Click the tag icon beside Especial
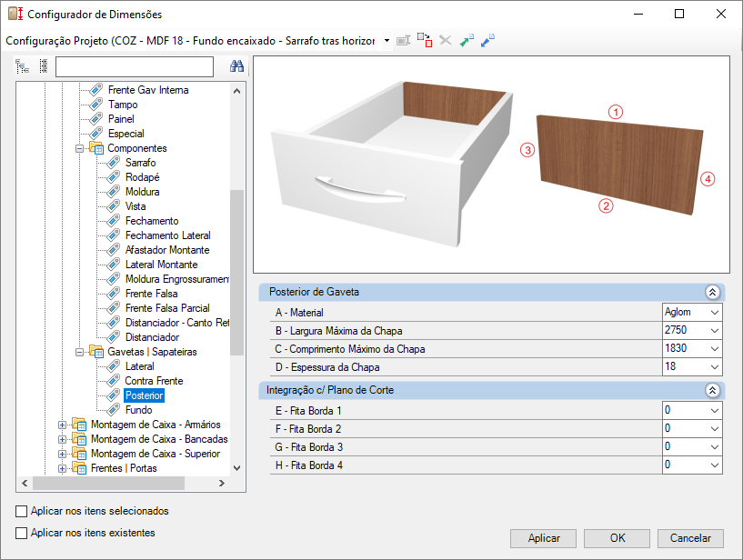This screenshot has width=743, height=560. click(96, 134)
